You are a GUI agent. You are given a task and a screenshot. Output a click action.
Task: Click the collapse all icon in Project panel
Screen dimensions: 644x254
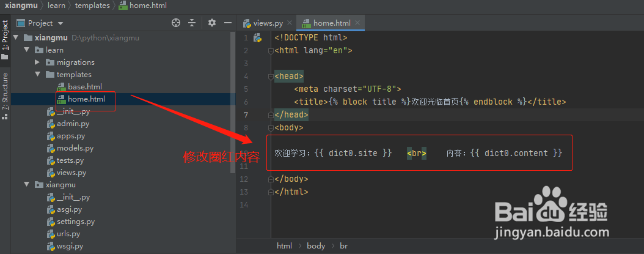[x=192, y=23]
